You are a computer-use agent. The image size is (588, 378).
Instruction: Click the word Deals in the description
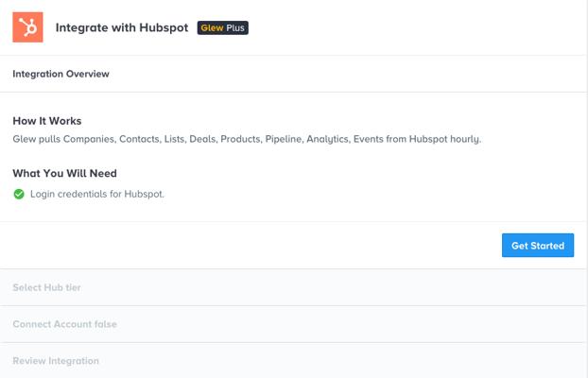(x=203, y=139)
